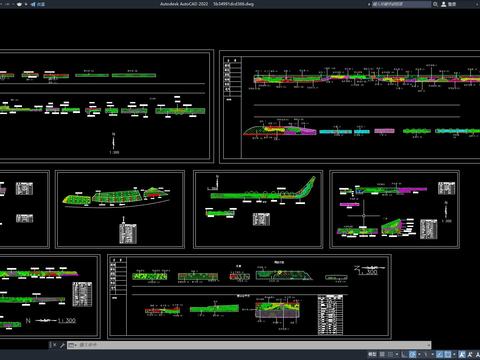Toggle snap mode in status bar

point(390,354)
